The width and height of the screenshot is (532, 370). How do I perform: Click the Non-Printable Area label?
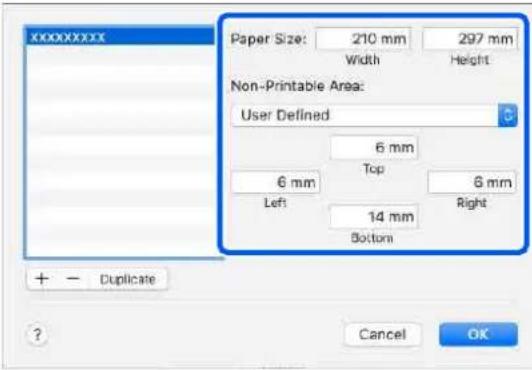(x=297, y=86)
